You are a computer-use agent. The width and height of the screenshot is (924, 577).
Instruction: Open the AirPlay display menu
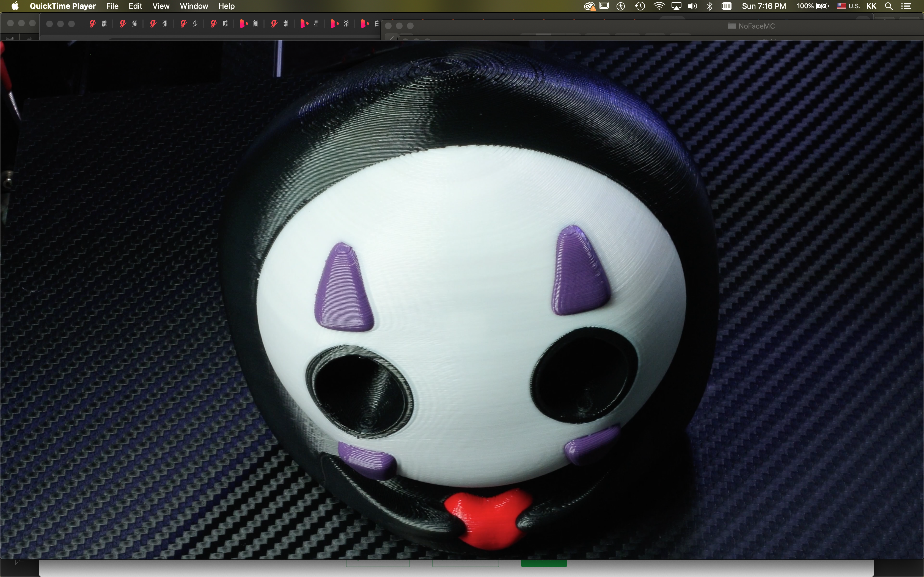tap(676, 6)
